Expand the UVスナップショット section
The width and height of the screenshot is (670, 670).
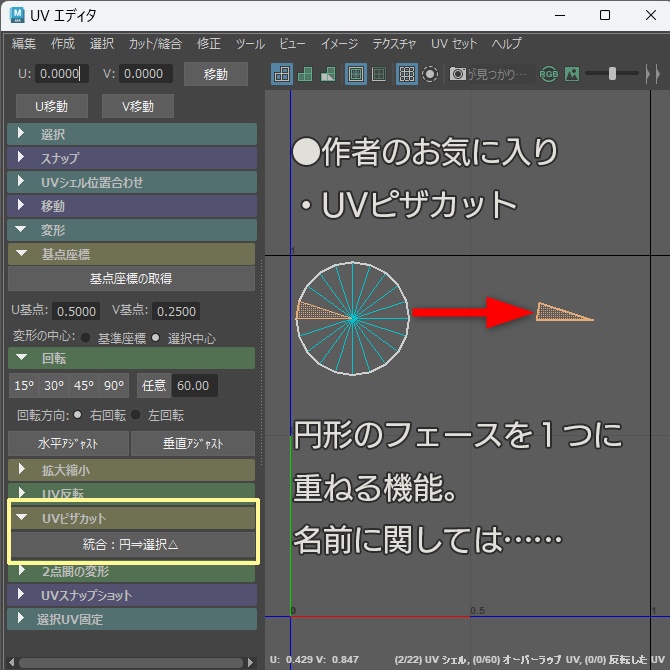(x=132, y=595)
